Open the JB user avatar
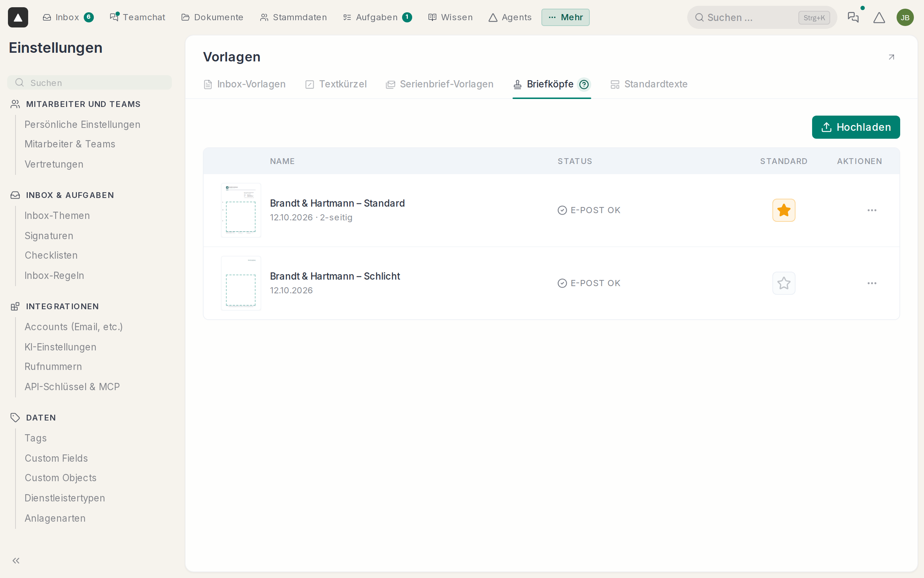Image resolution: width=924 pixels, height=578 pixels. (x=905, y=18)
